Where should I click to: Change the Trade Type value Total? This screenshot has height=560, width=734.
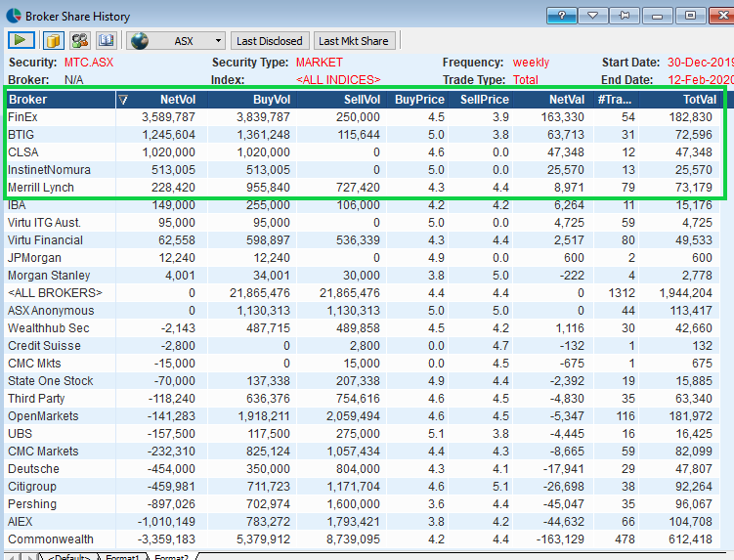pyautogui.click(x=525, y=79)
